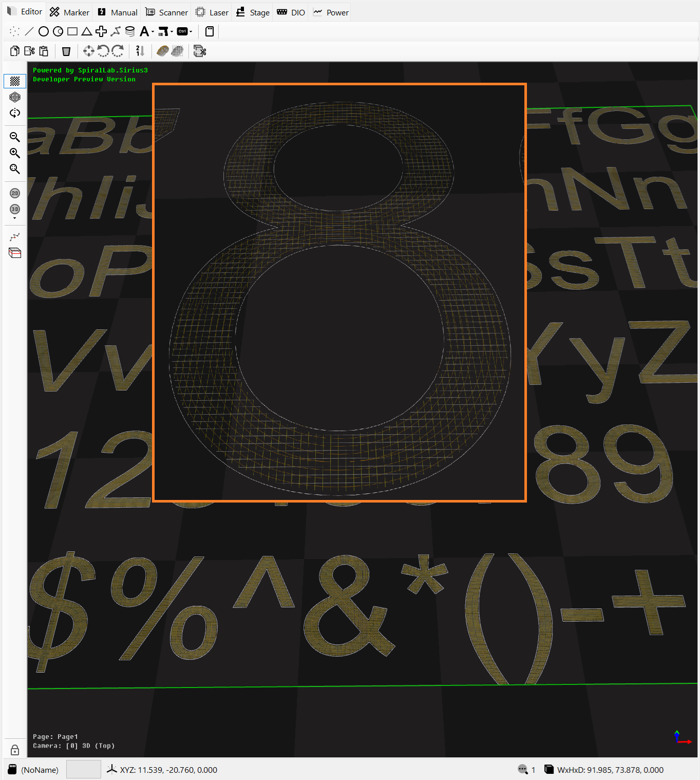Select the Spiral drawing tool
Viewport: 700px width, 780px height.
click(x=130, y=32)
